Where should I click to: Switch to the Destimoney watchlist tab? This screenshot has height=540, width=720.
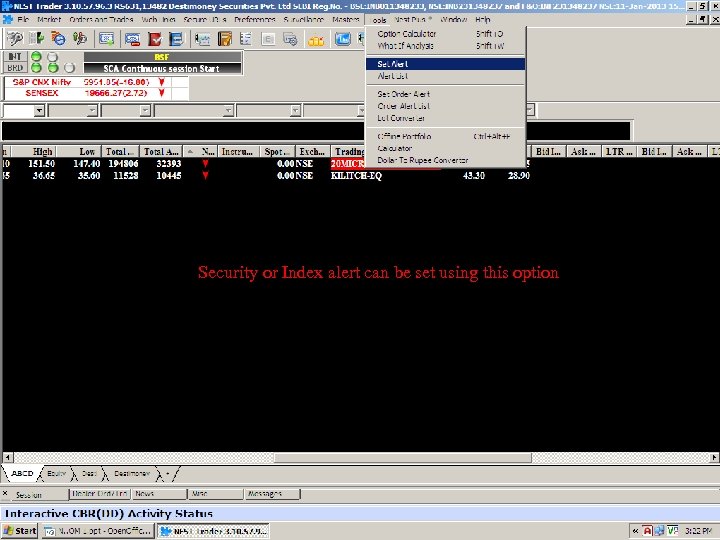point(132,473)
